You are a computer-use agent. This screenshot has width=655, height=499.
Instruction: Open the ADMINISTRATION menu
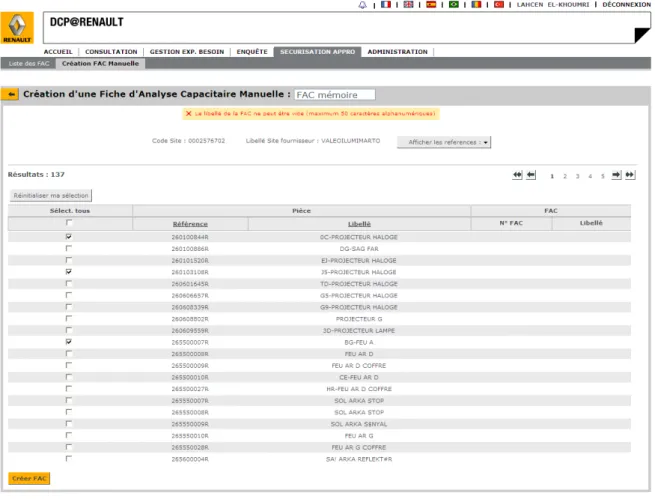[x=397, y=52]
